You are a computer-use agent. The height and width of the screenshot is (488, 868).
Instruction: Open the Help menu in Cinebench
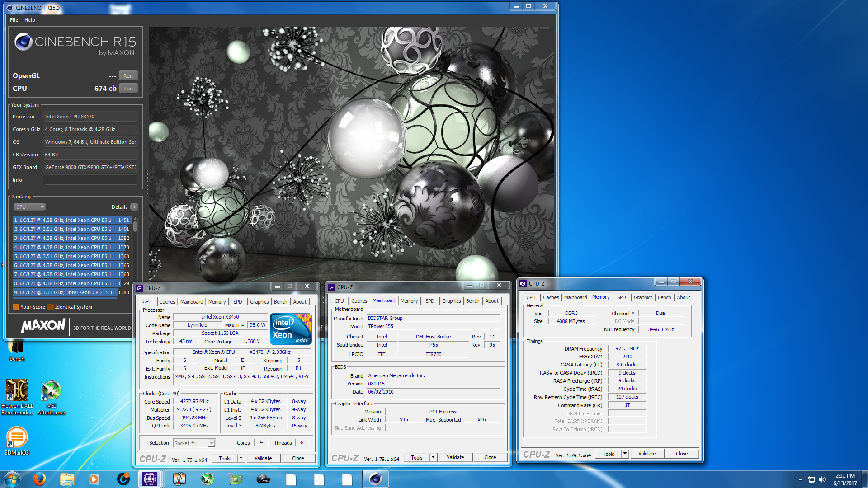point(30,20)
